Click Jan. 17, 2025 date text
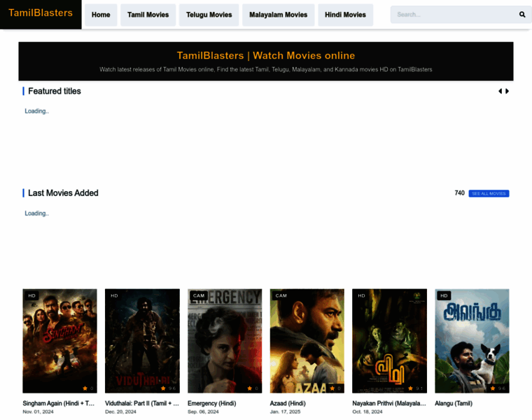 pyautogui.click(x=285, y=412)
